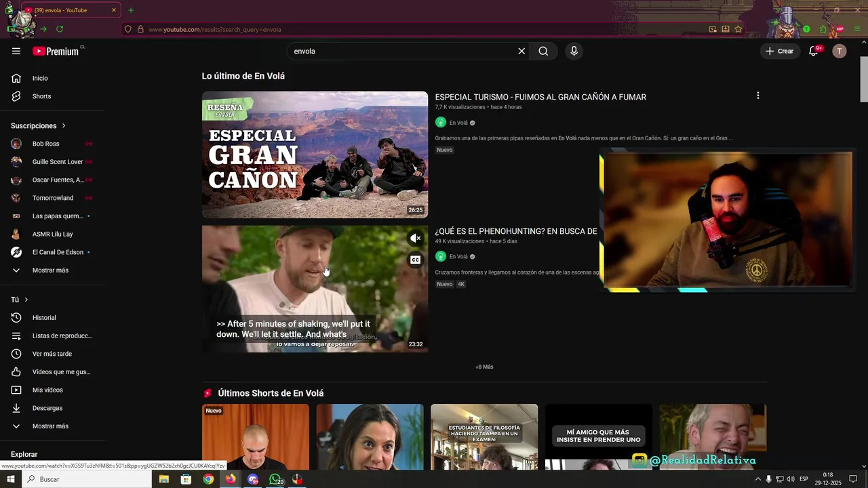This screenshot has height=488, width=868.
Task: Open the notifications bell
Action: click(814, 51)
